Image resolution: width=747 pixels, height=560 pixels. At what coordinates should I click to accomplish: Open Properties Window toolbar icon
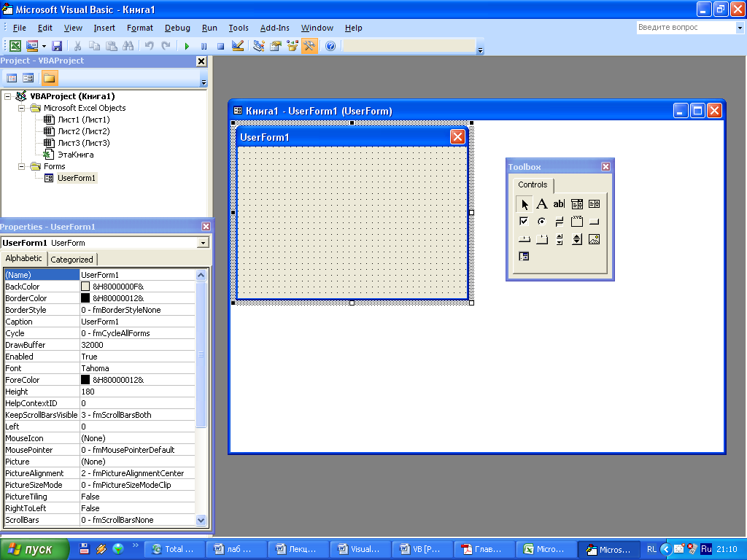point(275,46)
